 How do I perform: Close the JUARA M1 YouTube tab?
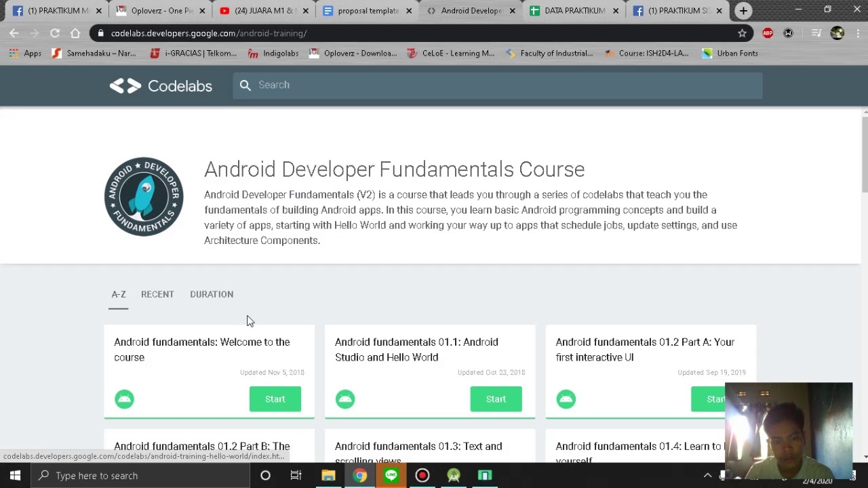pos(305,11)
